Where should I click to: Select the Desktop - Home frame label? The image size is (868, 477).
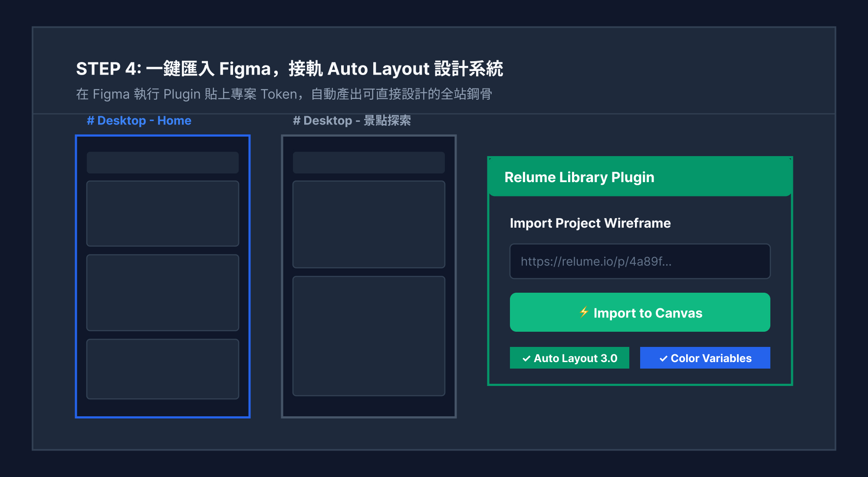click(139, 121)
